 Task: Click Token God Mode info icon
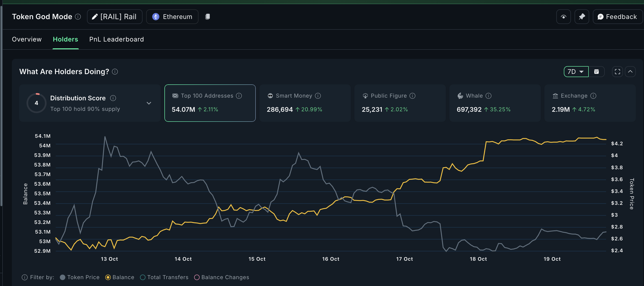click(x=78, y=16)
